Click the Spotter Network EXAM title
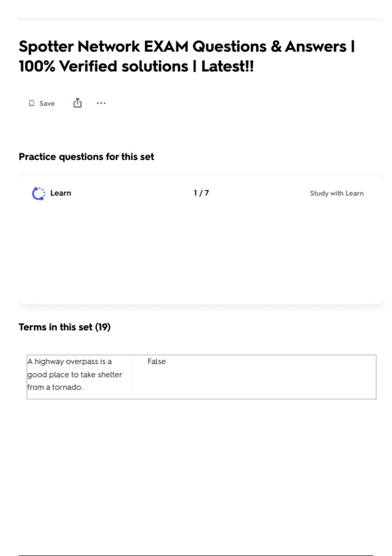 tap(186, 46)
